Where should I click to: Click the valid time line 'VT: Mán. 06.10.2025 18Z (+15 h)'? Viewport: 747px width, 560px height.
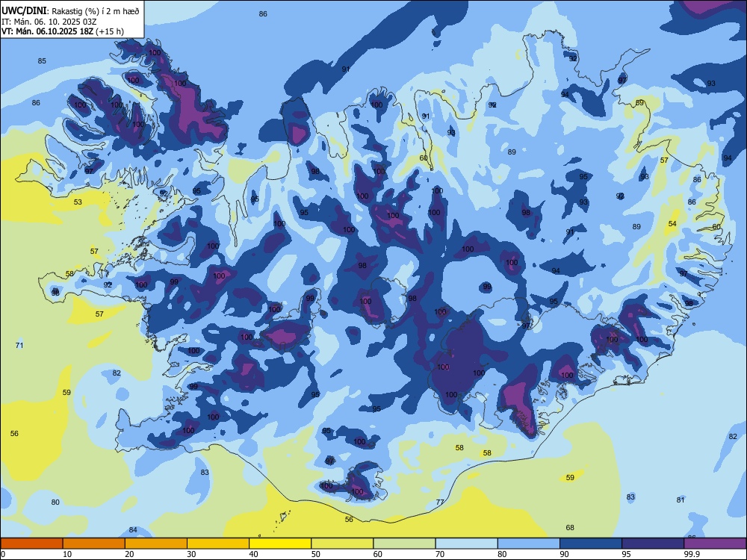pos(63,31)
